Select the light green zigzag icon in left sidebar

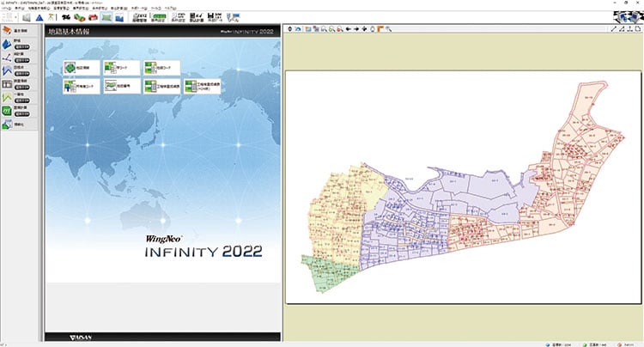(7, 98)
